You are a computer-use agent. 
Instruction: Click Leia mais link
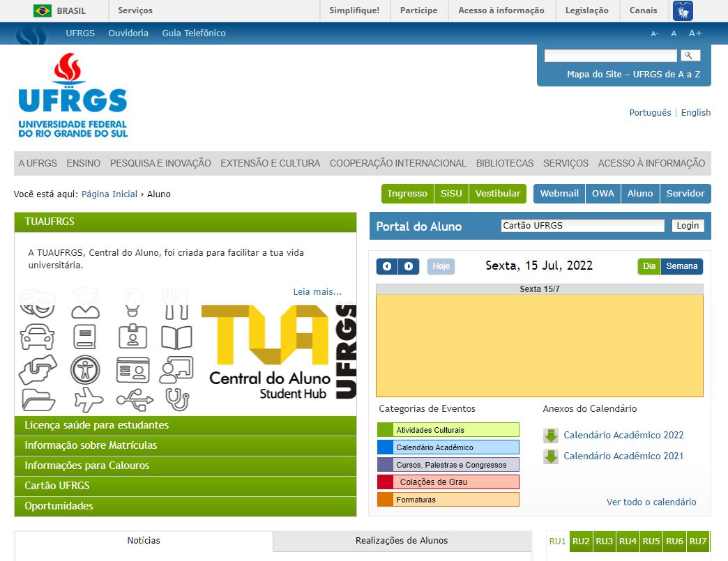pyautogui.click(x=317, y=292)
